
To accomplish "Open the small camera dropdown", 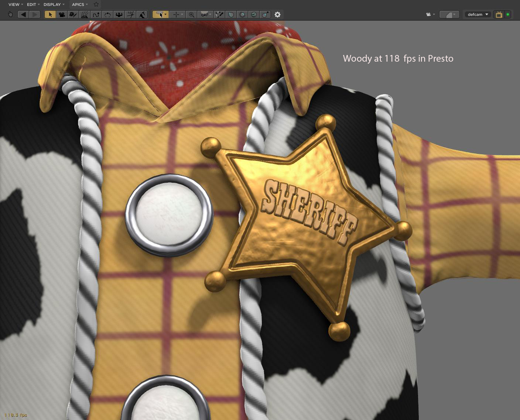I will coord(430,14).
